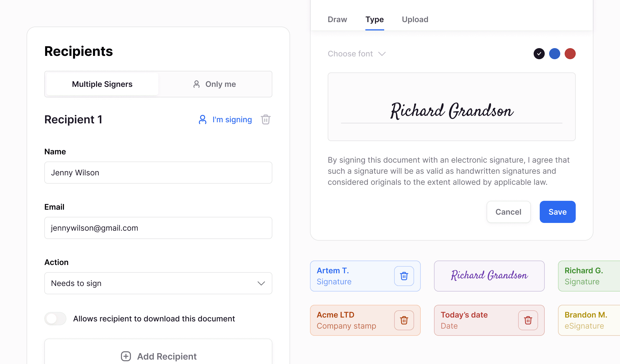The image size is (620, 364).
Task: Delete the Artem T. signature field
Action: (x=404, y=276)
